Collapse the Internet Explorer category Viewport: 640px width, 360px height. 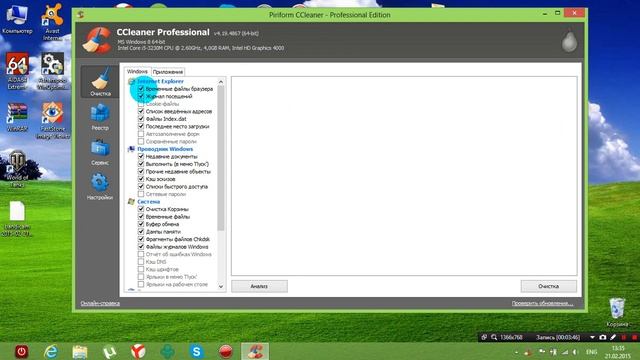(x=160, y=81)
